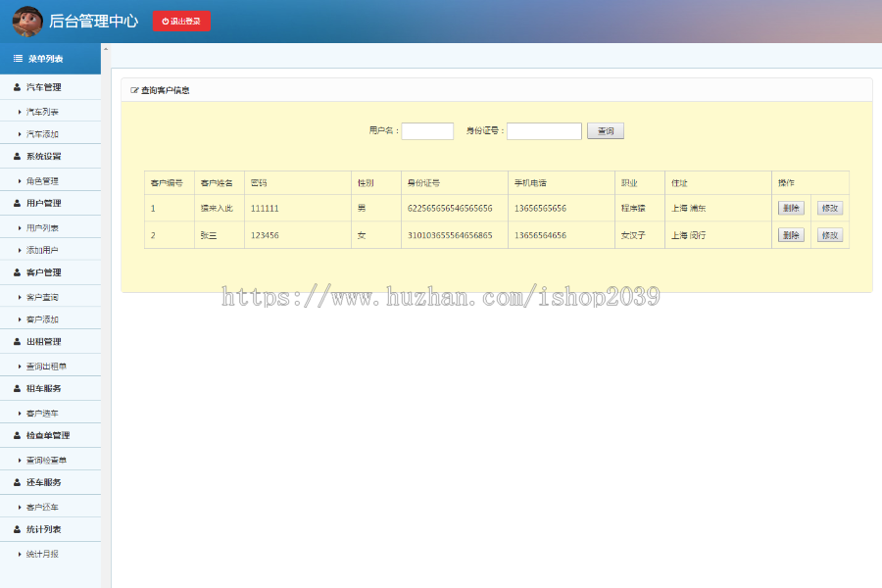Click the person icon beside 还车服务

[x=17, y=482]
